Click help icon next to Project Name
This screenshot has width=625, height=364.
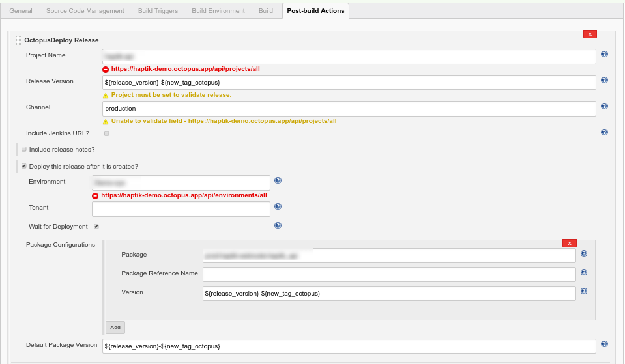(604, 55)
